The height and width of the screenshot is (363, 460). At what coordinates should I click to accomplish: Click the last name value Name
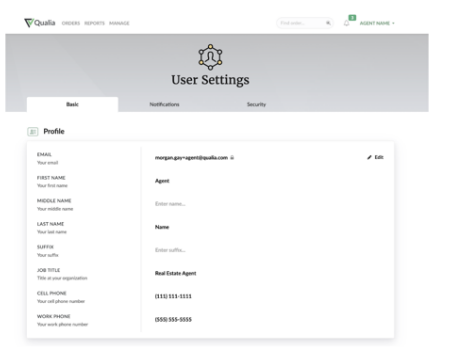tap(162, 227)
